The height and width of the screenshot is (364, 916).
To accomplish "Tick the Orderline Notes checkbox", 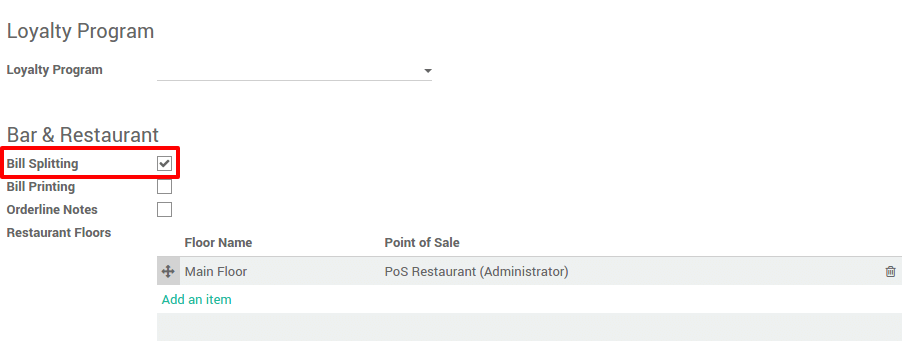I will 164,209.
